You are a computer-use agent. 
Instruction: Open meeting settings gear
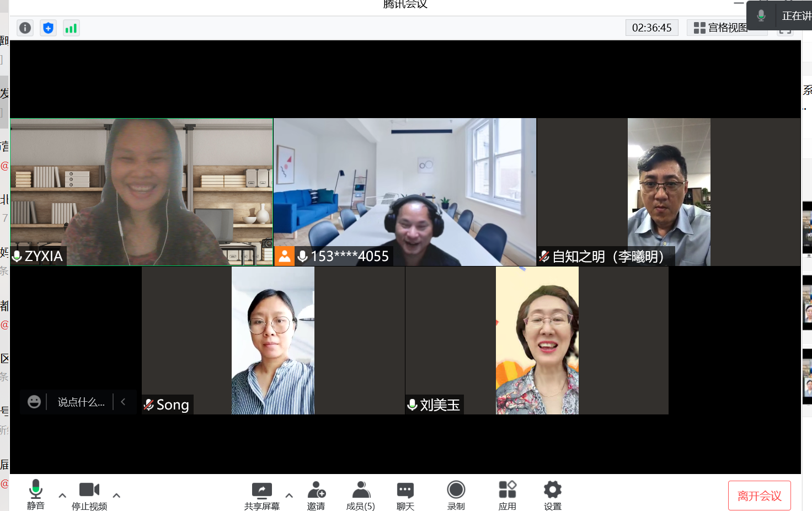pos(552,495)
